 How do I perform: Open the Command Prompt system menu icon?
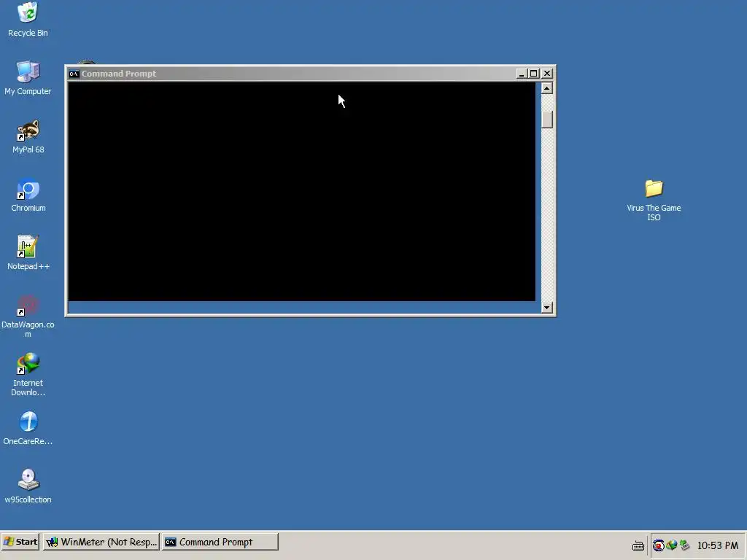(74, 74)
